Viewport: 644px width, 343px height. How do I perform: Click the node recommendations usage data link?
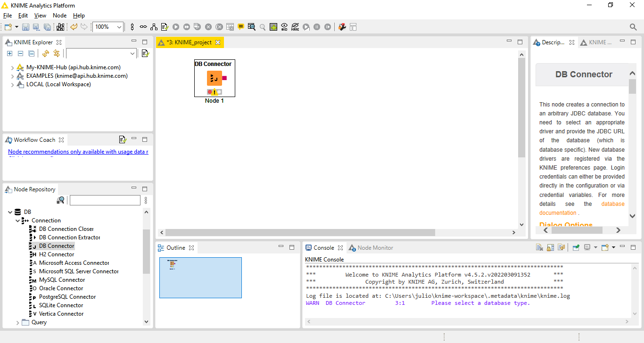click(x=78, y=152)
